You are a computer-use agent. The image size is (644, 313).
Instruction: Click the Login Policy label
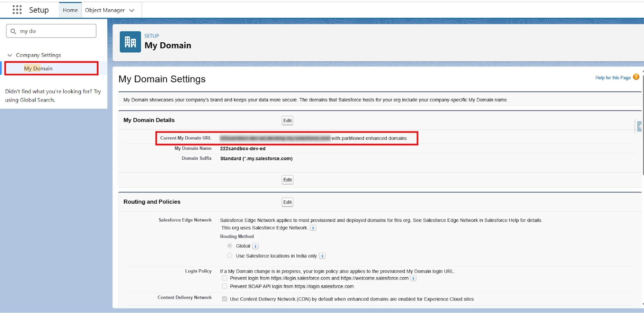[x=198, y=271]
